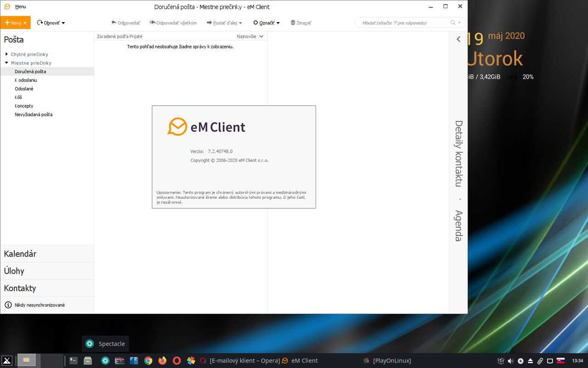Open the file manager taskbar icon
This screenshot has height=368, width=588.
(x=88, y=361)
